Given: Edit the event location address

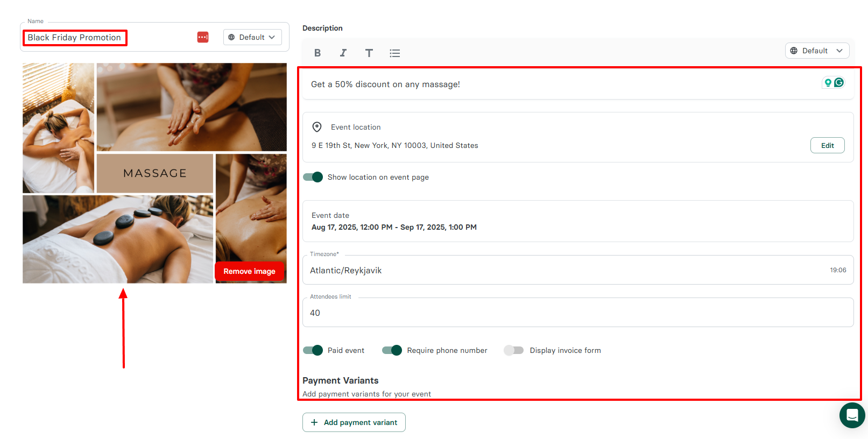Looking at the screenshot, I should 827,145.
